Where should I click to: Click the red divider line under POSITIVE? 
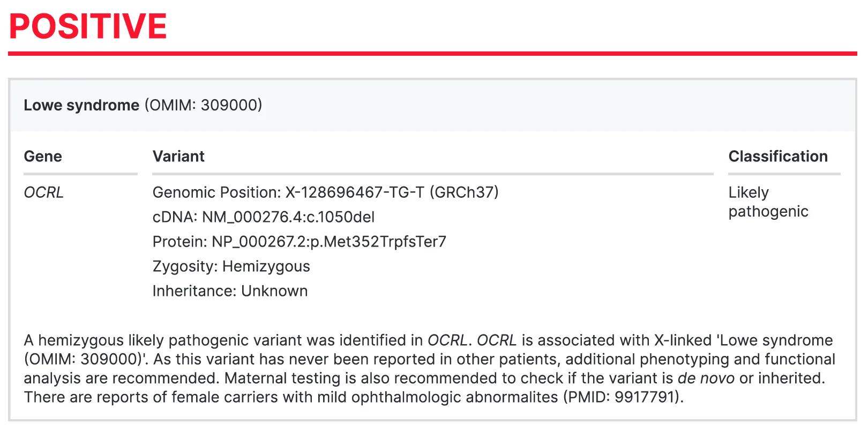432,54
